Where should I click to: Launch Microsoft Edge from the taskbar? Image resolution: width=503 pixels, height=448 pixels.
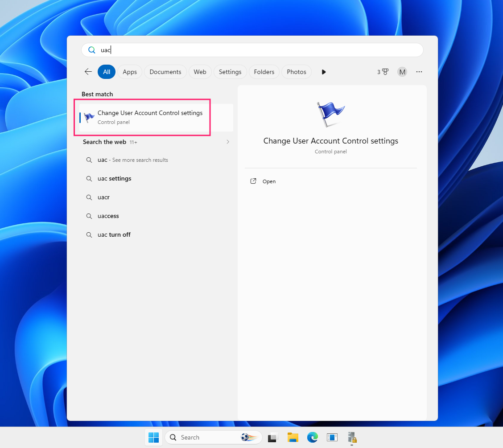click(x=313, y=437)
